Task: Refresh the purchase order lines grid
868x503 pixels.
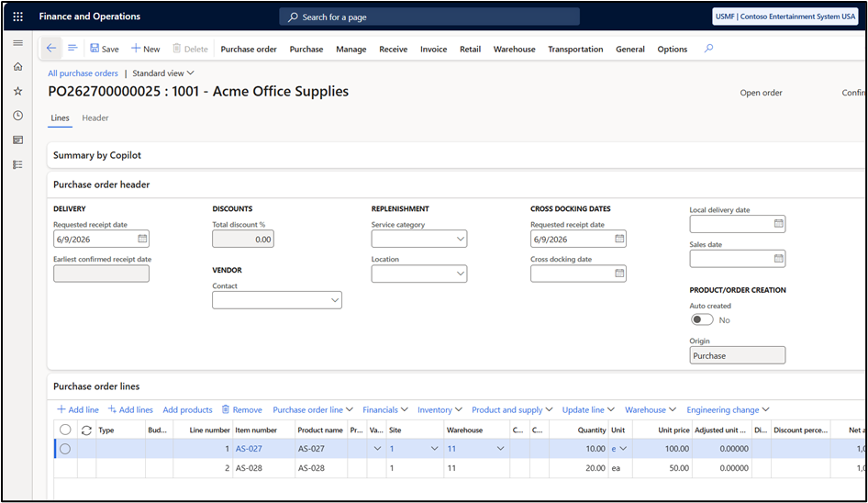Action: click(x=86, y=430)
